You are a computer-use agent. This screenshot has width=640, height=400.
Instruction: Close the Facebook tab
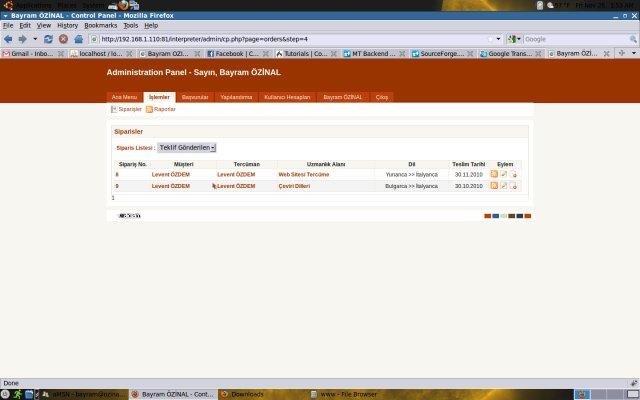tap(267, 53)
